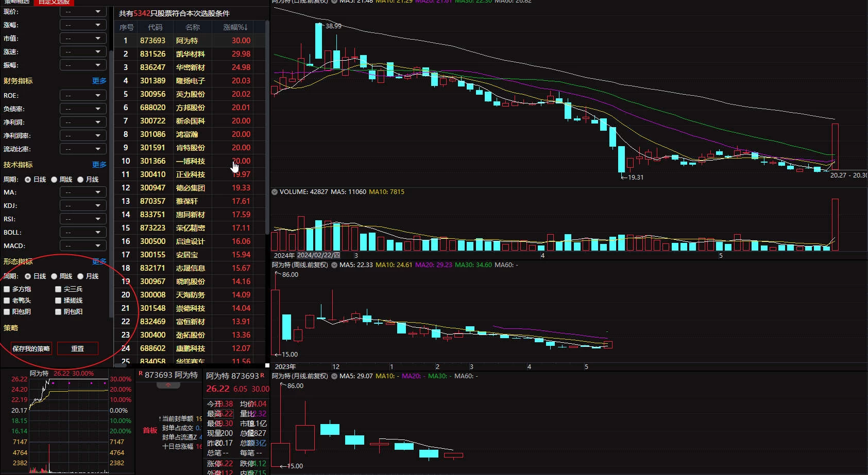The image size is (868, 475).
Task: Select 月线 period under 技术指标
Action: 80,180
